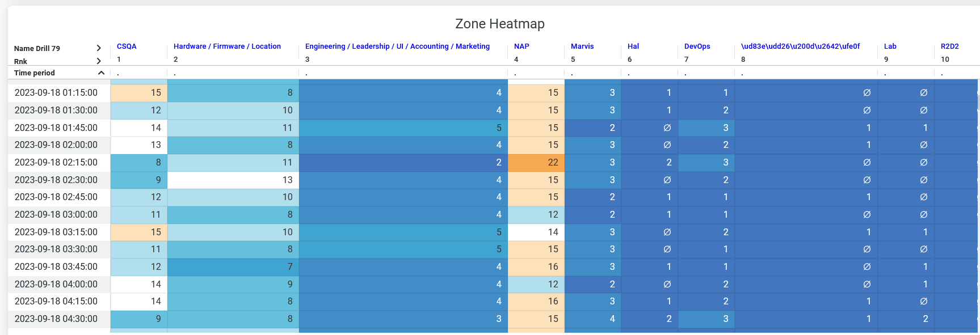Click the white Hardware cell showing 13

233,180
